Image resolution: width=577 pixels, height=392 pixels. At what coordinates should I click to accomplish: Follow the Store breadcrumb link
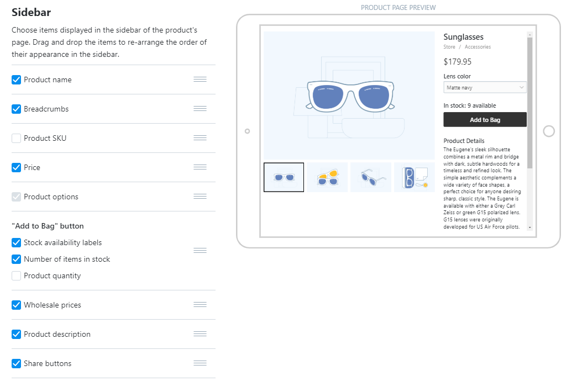[449, 47]
